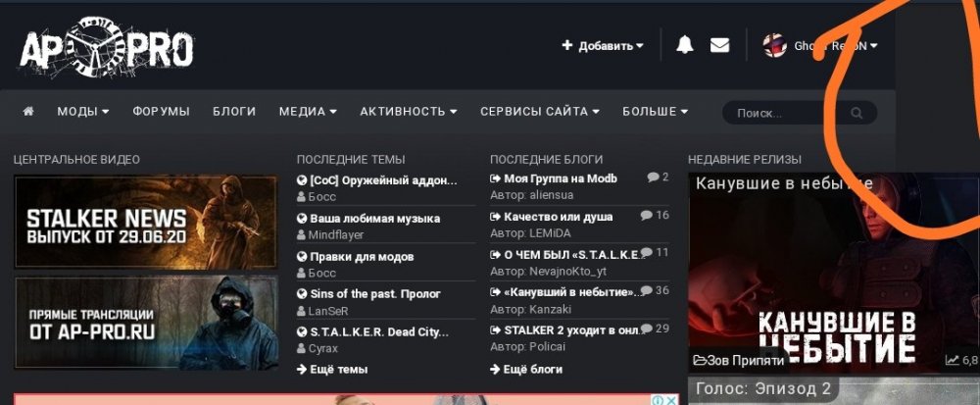This screenshot has height=405, width=980.
Task: Expand the Добавить dropdown
Action: coord(603,45)
